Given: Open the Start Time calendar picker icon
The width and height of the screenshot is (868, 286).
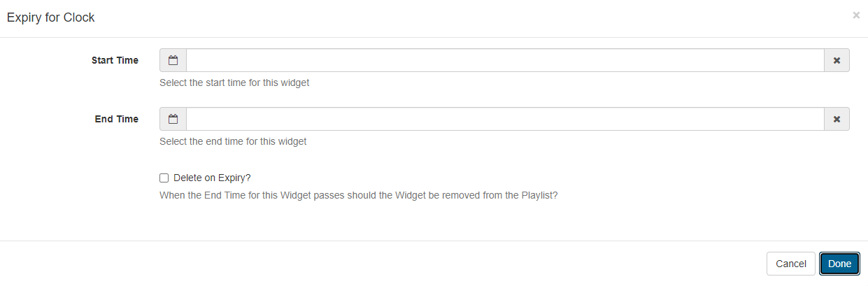Looking at the screenshot, I should pyautogui.click(x=173, y=60).
